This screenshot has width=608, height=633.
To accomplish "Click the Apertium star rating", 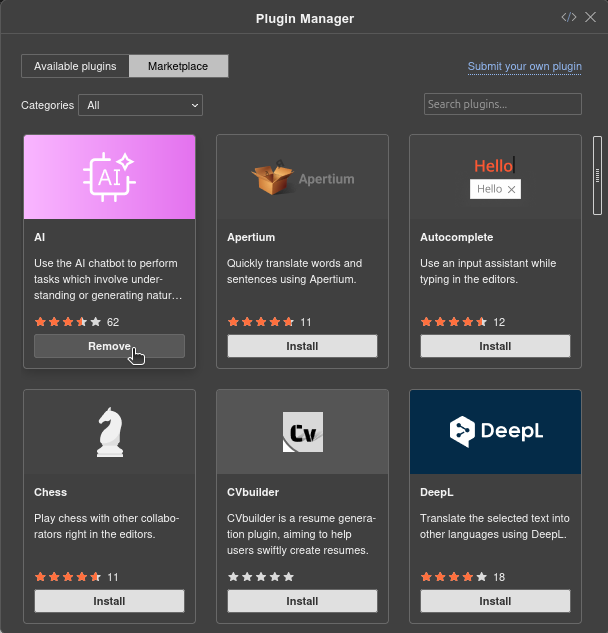I will tap(261, 322).
